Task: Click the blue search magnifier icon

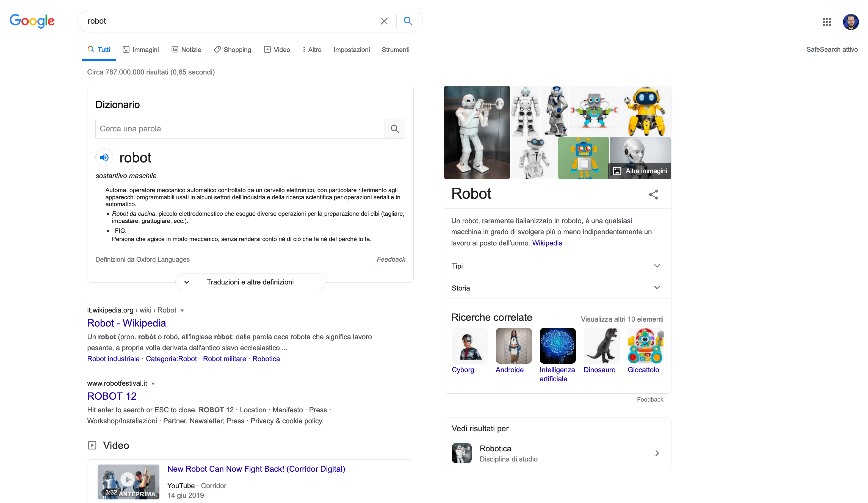Action: click(x=408, y=21)
